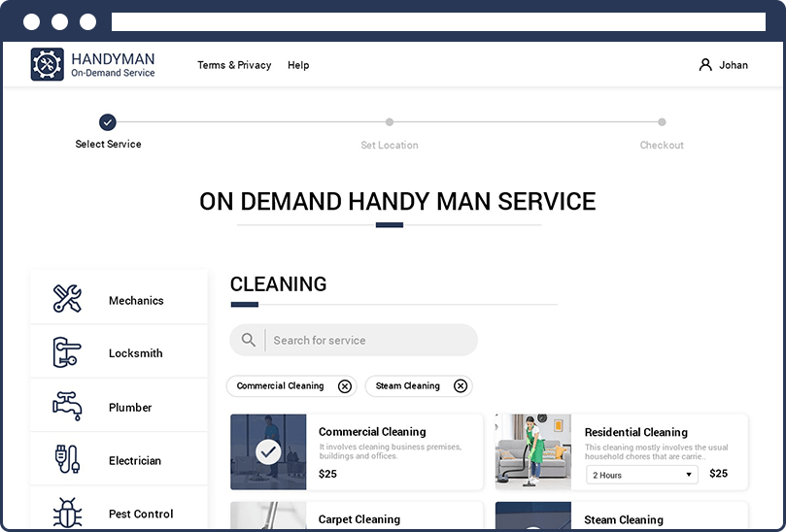The height and width of the screenshot is (532, 786).
Task: Click the Residential Cleaning $25 price
Action: click(x=718, y=474)
